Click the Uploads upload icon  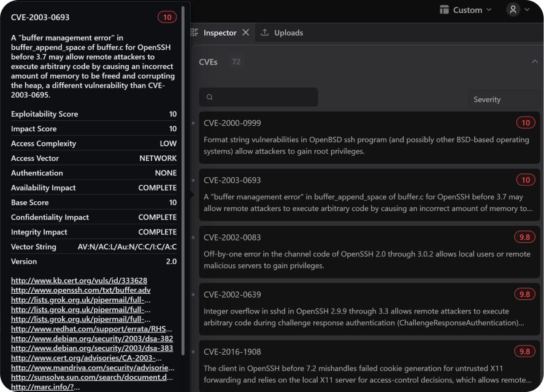coord(265,33)
